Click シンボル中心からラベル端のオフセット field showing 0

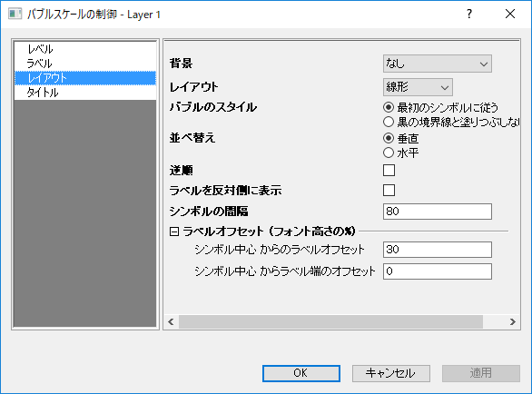pyautogui.click(x=438, y=271)
